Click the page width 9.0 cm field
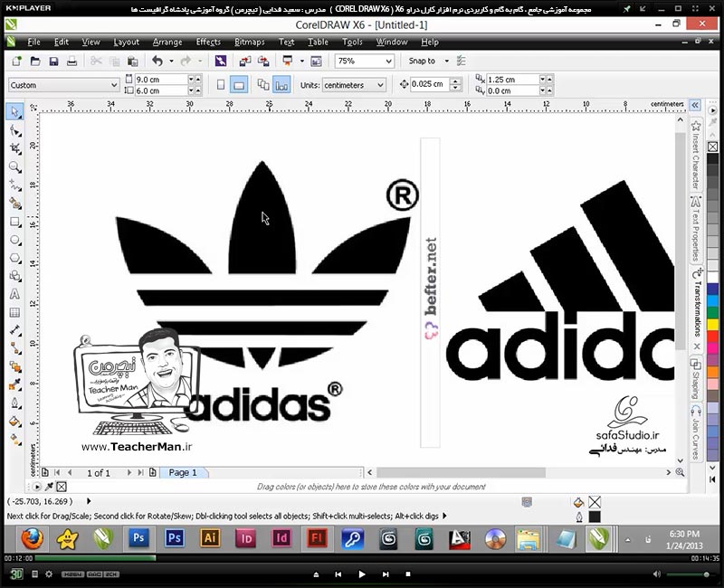 tap(161, 80)
